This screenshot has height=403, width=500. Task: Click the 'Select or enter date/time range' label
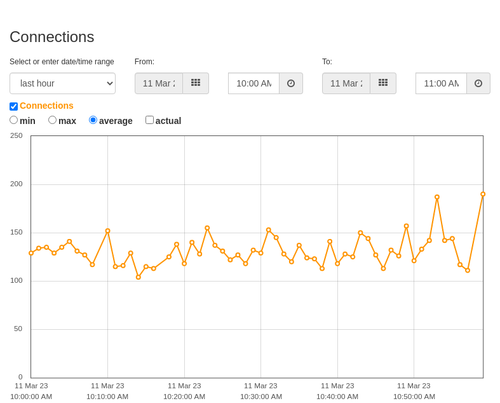coord(62,62)
